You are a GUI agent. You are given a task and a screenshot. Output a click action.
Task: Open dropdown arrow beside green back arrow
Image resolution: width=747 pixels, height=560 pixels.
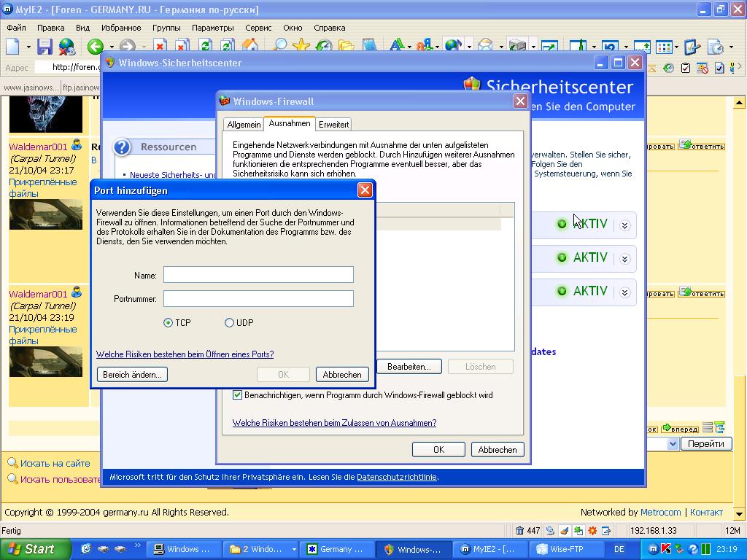tap(112, 47)
